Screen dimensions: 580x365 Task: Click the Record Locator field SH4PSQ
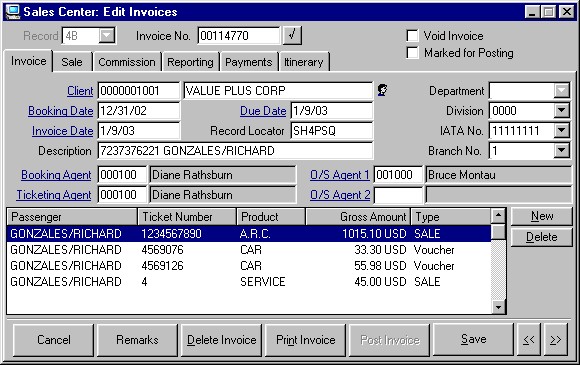click(x=332, y=131)
